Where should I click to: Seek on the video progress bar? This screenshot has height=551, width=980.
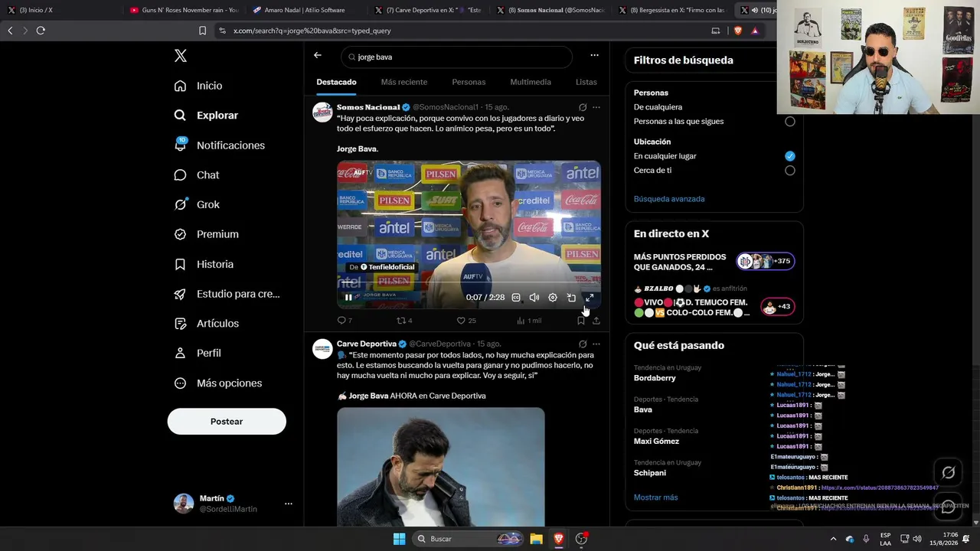coord(469,283)
